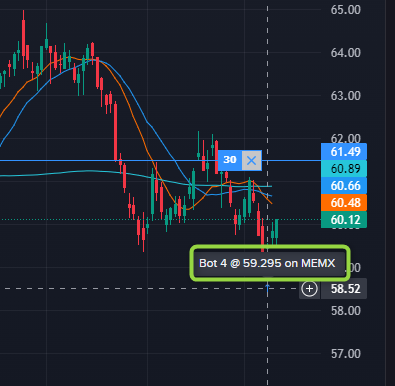Click the Bot 4 @ 59.295 execution tooltip
This screenshot has width=395, height=386.
point(270,263)
